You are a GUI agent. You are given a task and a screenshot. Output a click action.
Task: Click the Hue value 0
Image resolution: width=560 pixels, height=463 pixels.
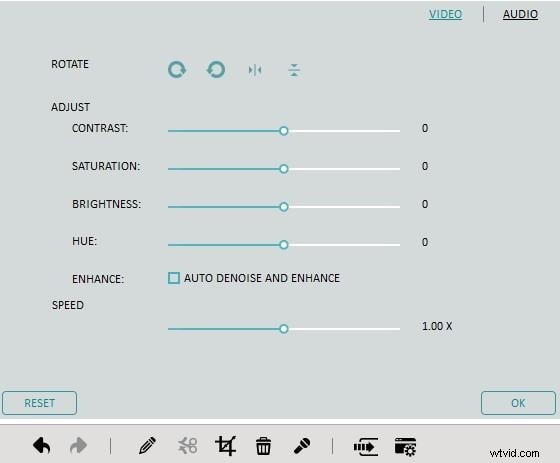[425, 242]
